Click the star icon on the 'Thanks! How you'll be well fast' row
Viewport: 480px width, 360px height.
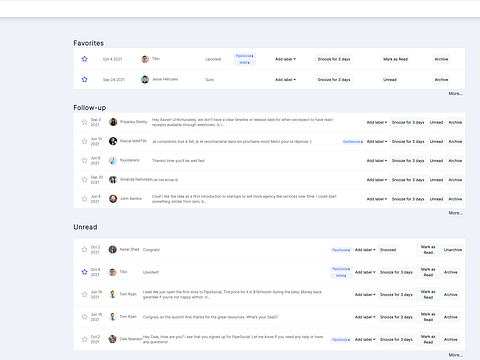coord(84,160)
